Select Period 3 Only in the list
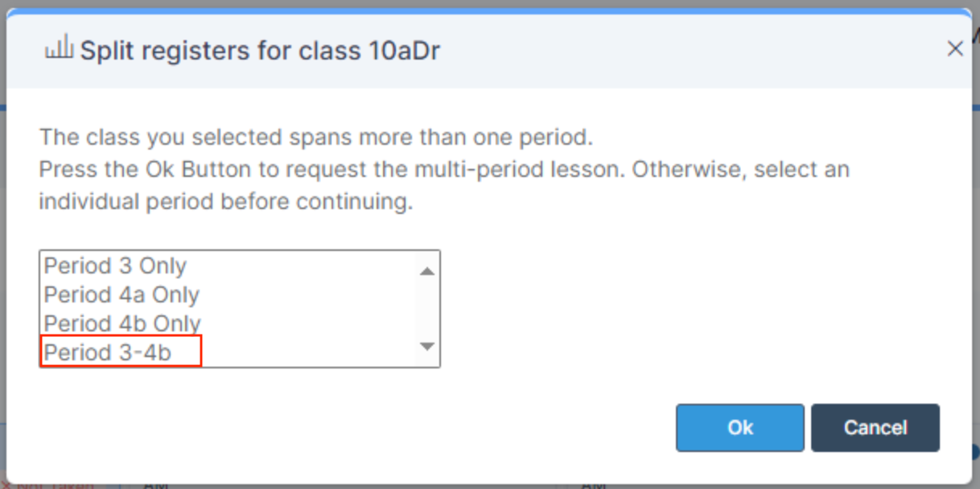Viewport: 980px width, 489px height. (x=115, y=266)
